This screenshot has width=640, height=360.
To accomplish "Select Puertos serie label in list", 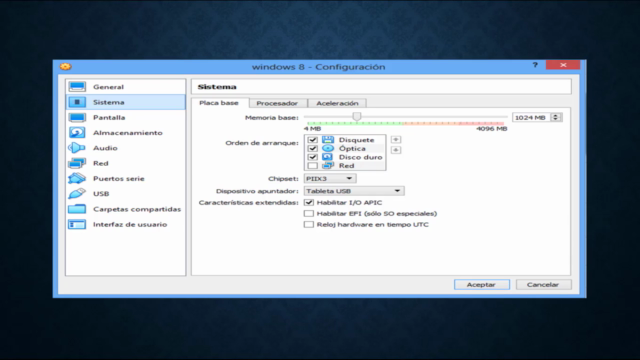I will (x=119, y=179).
